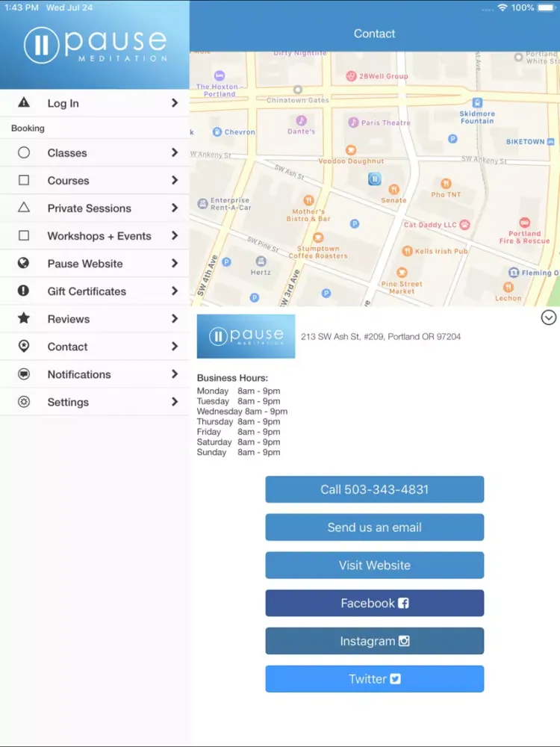Tap the Call 503-343-4831 button

pyautogui.click(x=374, y=489)
